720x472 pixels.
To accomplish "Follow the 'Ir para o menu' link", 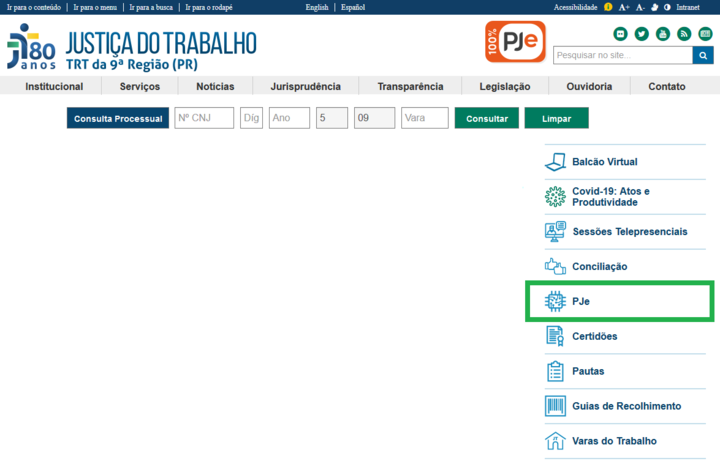I will point(95,7).
